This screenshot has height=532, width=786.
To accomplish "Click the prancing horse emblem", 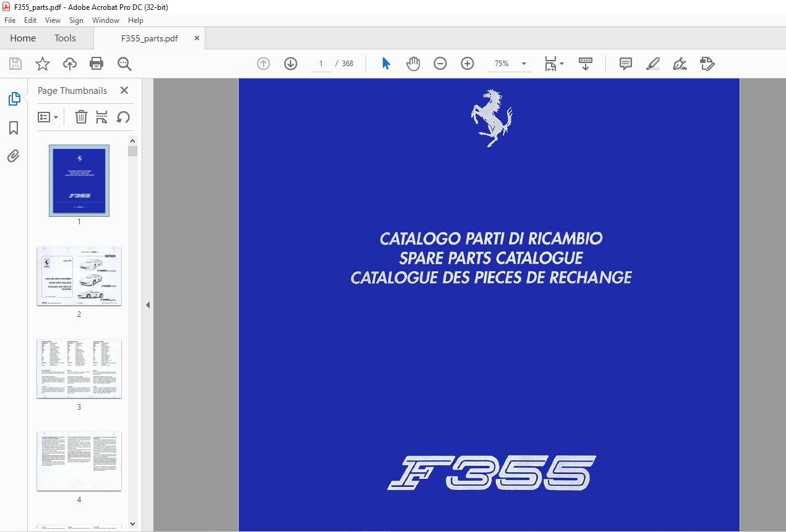I will [x=492, y=118].
